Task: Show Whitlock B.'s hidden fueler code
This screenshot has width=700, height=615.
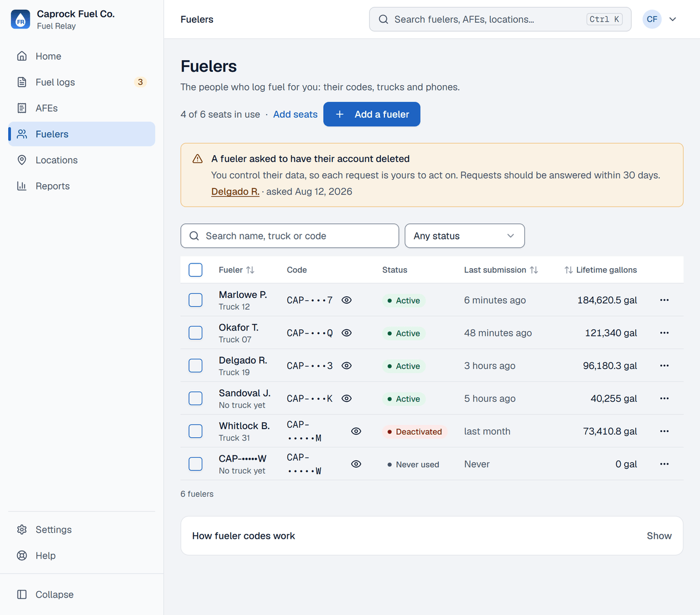Action: (356, 431)
